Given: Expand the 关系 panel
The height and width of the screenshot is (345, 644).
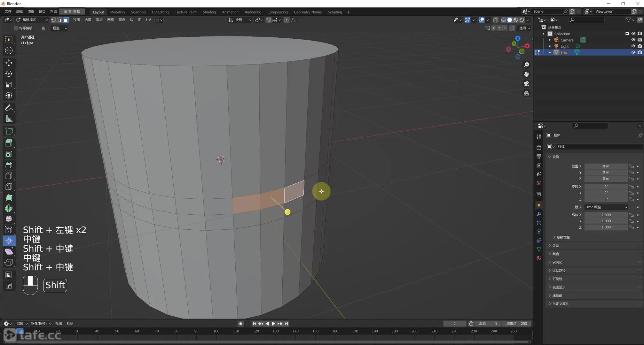Looking at the screenshot, I should tap(556, 246).
